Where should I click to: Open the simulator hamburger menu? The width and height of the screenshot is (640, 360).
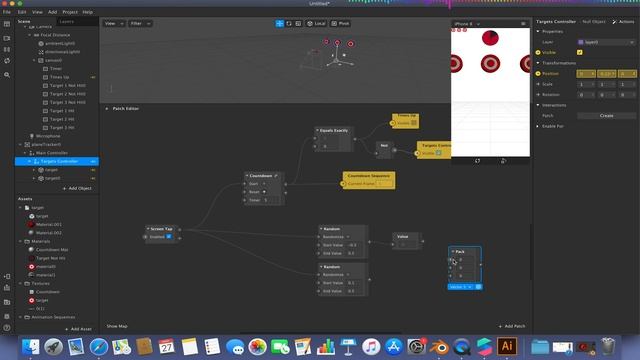point(523,24)
